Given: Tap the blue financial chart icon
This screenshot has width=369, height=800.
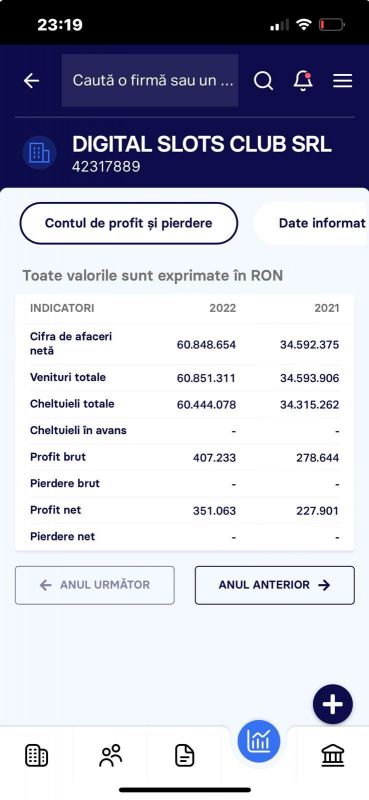Looking at the screenshot, I should (259, 741).
